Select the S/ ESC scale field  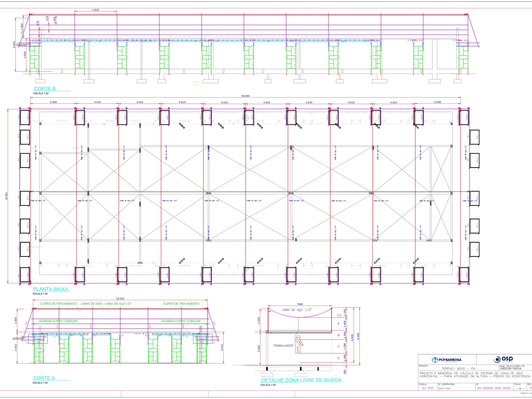coord(428,388)
